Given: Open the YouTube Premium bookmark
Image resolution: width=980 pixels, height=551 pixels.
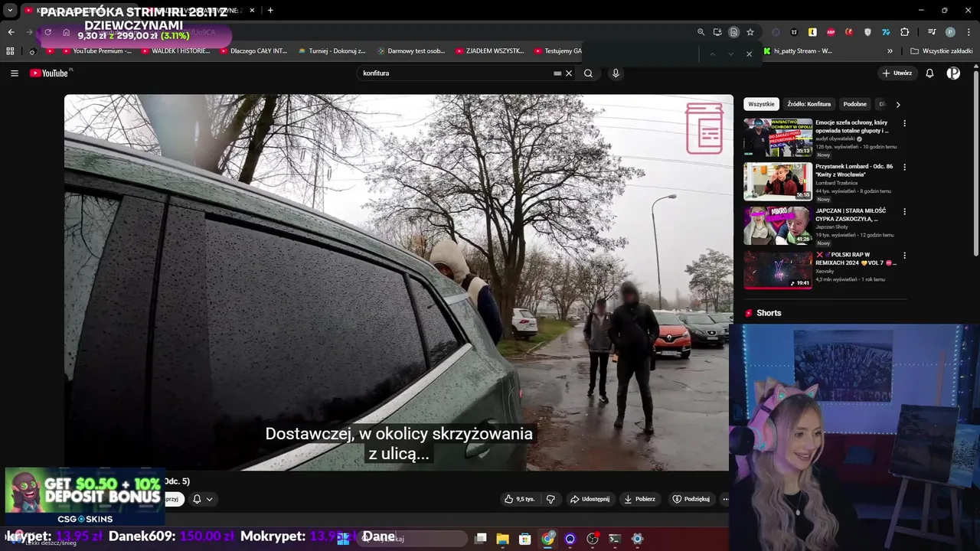Looking at the screenshot, I should (95, 51).
